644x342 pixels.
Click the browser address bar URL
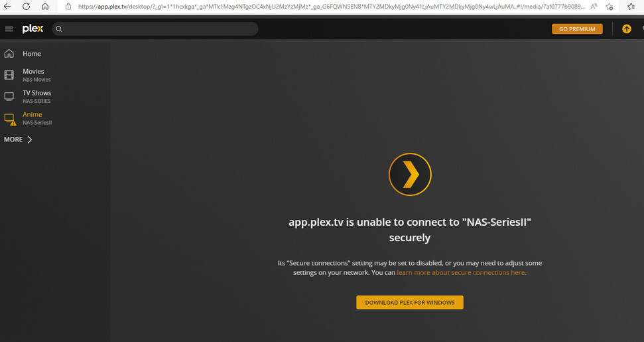click(x=331, y=6)
